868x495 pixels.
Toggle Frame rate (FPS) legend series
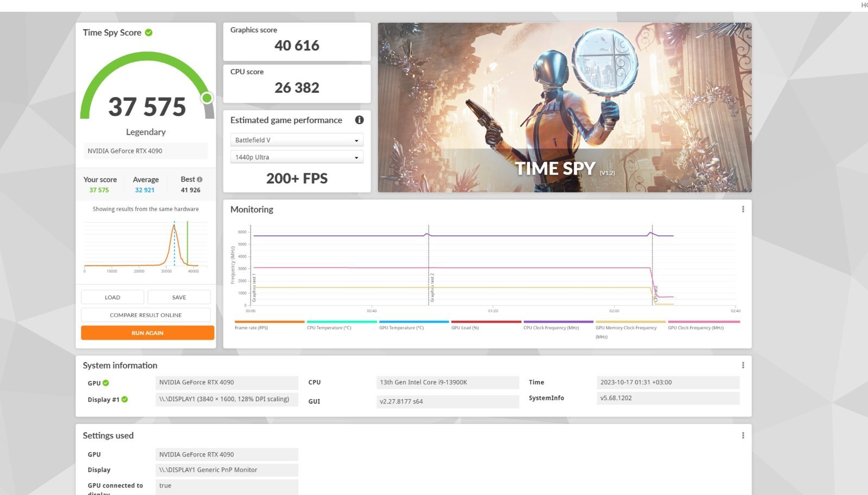click(269, 325)
